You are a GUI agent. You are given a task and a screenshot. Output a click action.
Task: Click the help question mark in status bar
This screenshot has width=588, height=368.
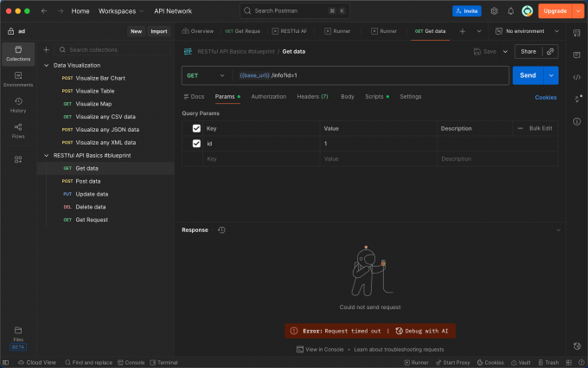pos(581,362)
